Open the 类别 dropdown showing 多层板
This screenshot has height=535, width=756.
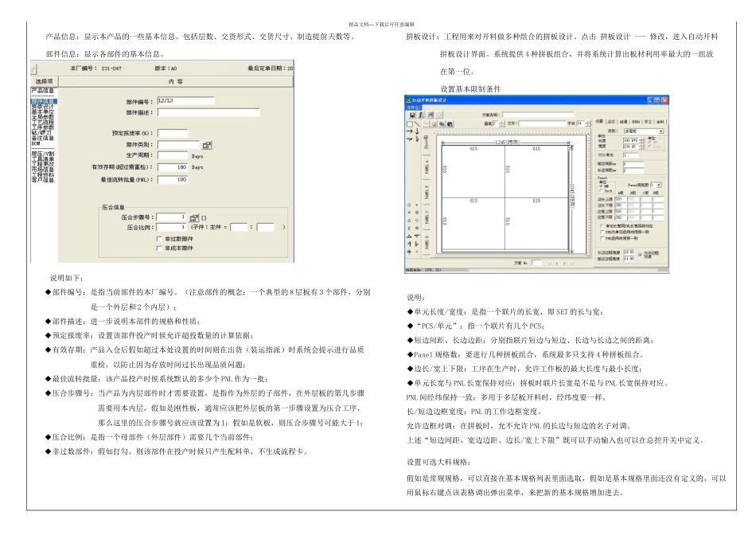(644, 131)
